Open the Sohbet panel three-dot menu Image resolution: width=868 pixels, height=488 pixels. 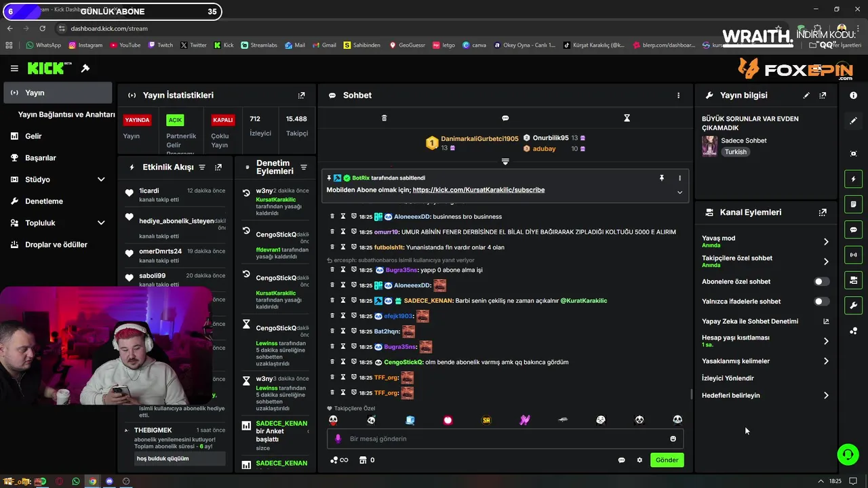[678, 96]
